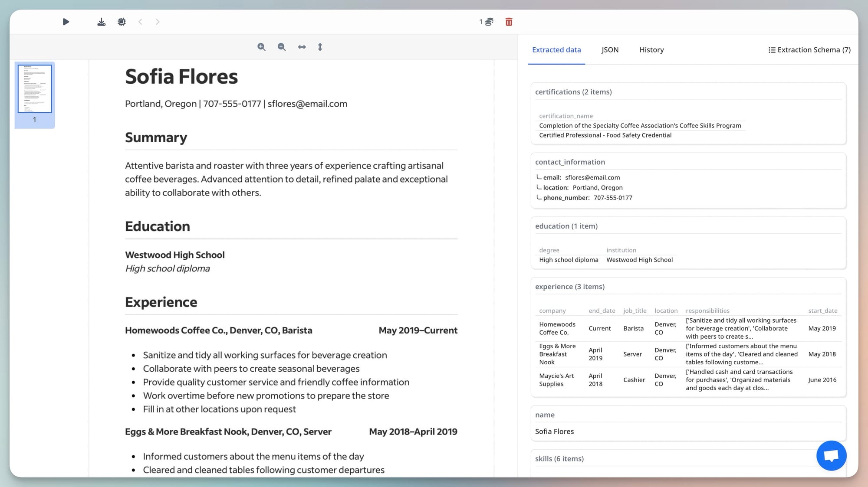Viewport: 868px width, 487px height.
Task: Click the certifications (2 items) section header
Action: pos(573,92)
